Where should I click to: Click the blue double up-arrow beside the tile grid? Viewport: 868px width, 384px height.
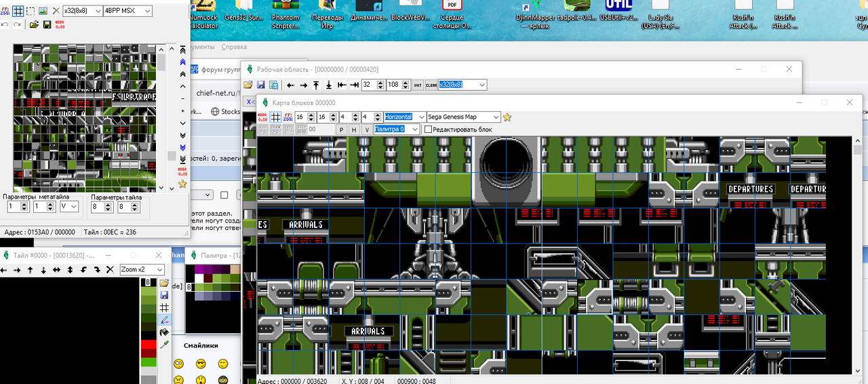[182, 61]
